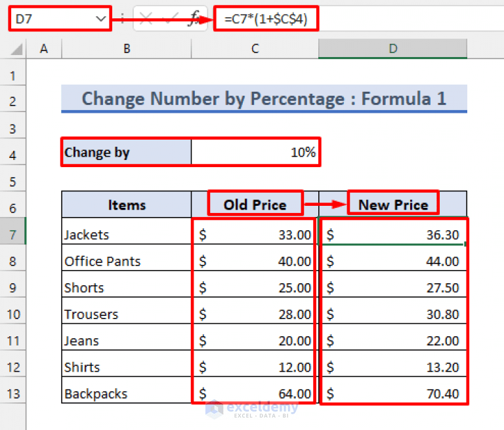Viewport: 504px width, 430px height.
Task: Select old price cell 28.00
Action: click(255, 311)
